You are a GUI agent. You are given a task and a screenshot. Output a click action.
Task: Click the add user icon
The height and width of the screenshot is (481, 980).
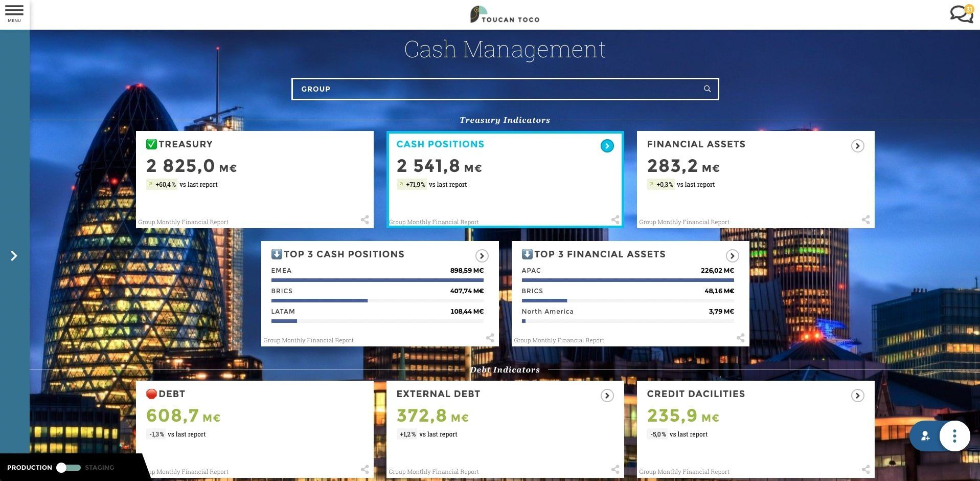pos(925,436)
